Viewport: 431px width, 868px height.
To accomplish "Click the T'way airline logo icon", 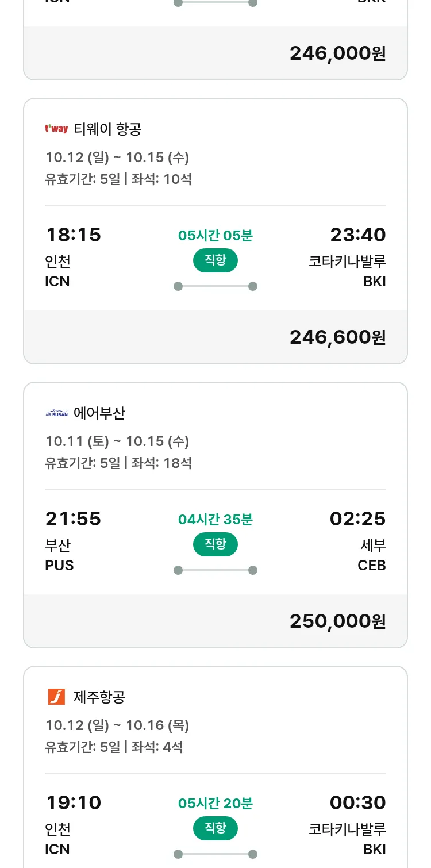I will (x=56, y=129).
